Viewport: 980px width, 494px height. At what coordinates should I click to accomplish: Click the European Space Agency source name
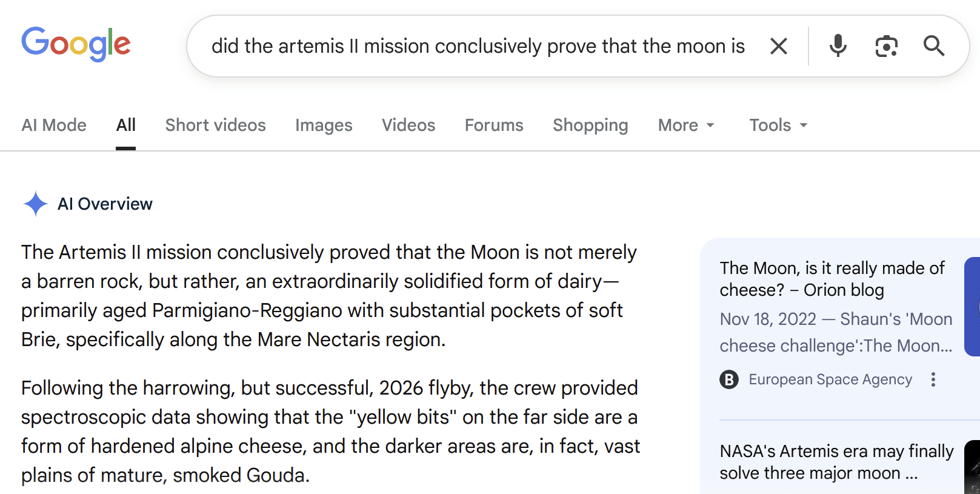click(x=830, y=379)
